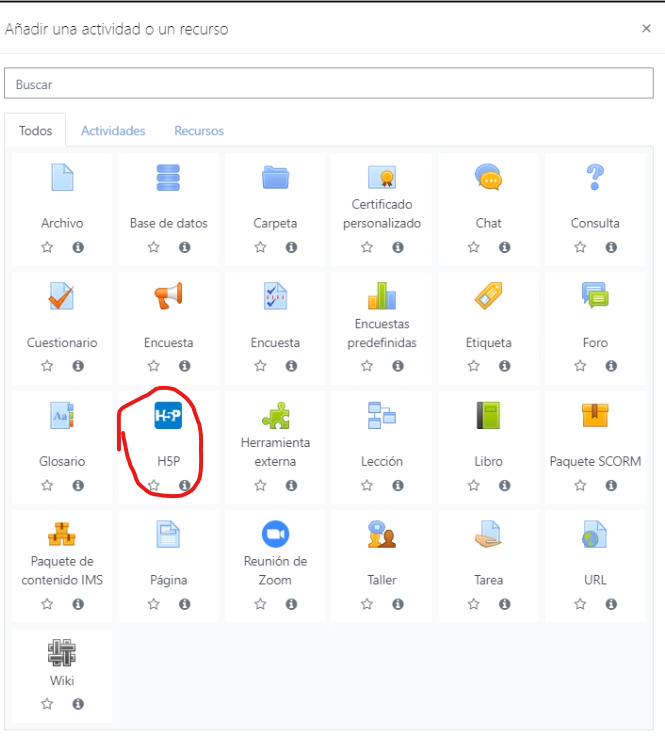Toggle favorite star under H5P
Image resolution: width=665 pixels, height=739 pixels.
[x=153, y=485]
